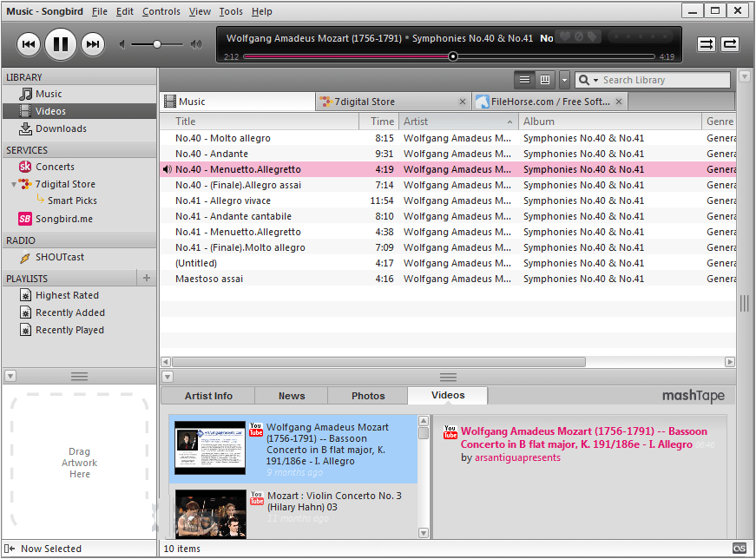The width and height of the screenshot is (756, 559).
Task: Open the Tools menu
Action: click(231, 11)
